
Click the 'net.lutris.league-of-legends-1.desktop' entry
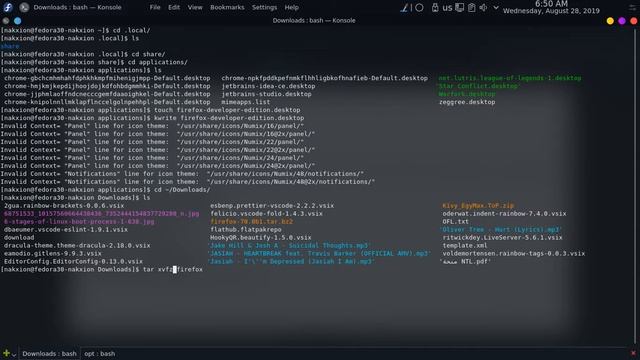point(510,78)
